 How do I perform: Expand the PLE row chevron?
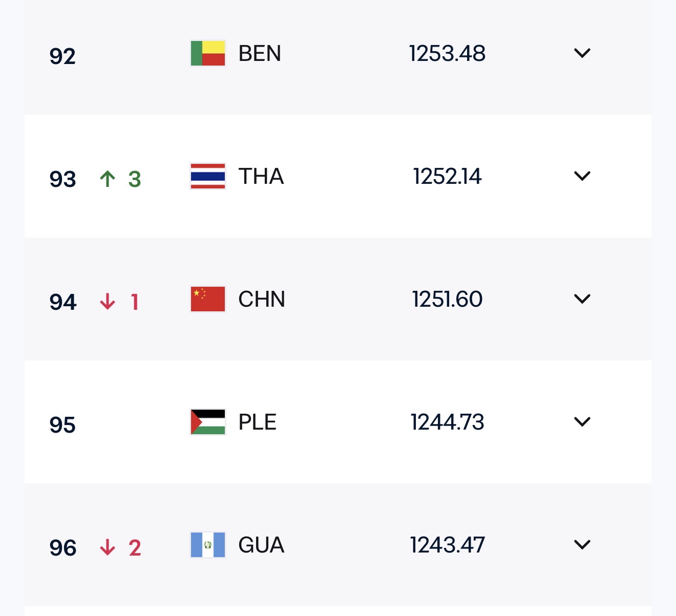[x=582, y=422]
